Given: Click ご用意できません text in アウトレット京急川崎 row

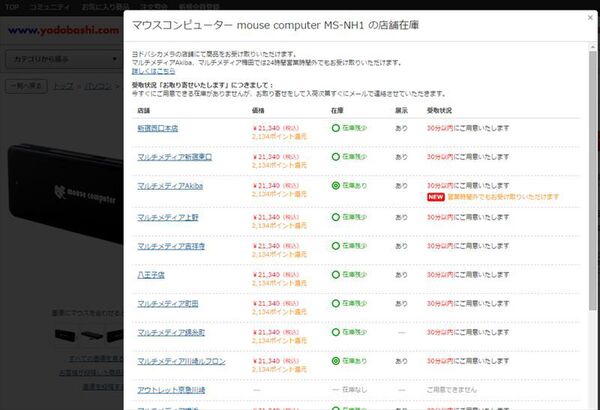Looking at the screenshot, I should point(452,390).
